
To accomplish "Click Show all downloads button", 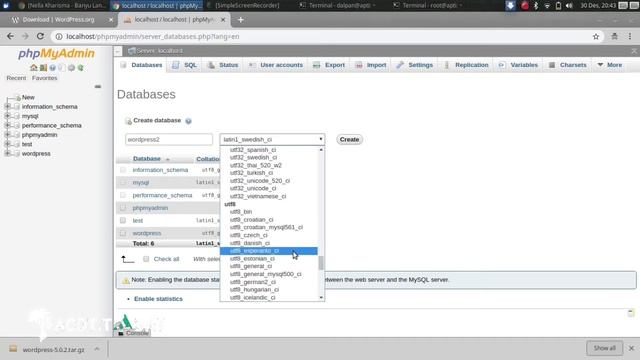I will pos(604,348).
